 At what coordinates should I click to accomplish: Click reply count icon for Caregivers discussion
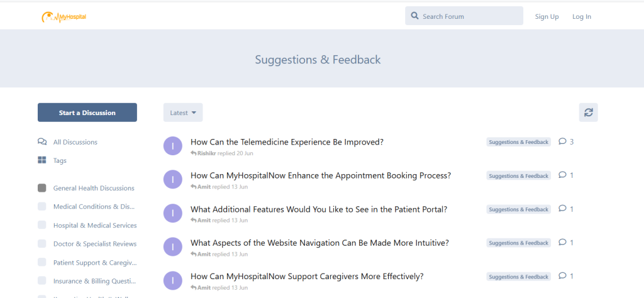click(562, 275)
